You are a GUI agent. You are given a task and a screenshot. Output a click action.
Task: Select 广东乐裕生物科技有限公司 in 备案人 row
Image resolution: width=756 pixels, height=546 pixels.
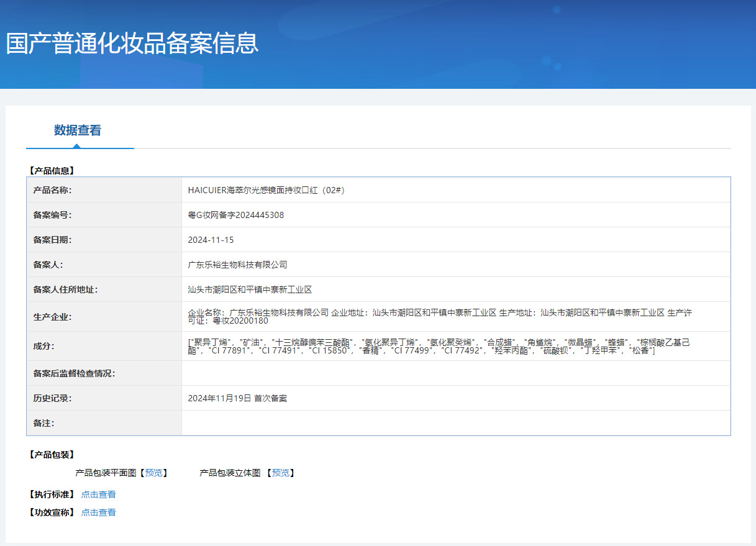238,265
